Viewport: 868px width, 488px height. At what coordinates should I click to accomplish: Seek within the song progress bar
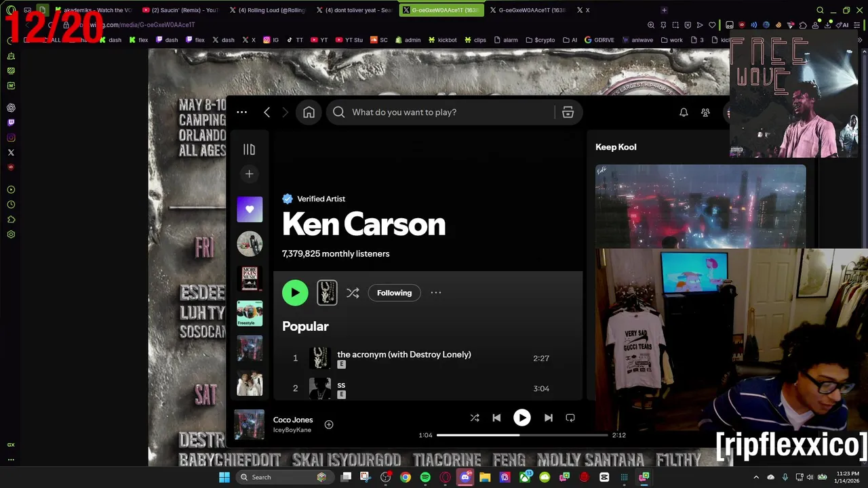[522, 435]
